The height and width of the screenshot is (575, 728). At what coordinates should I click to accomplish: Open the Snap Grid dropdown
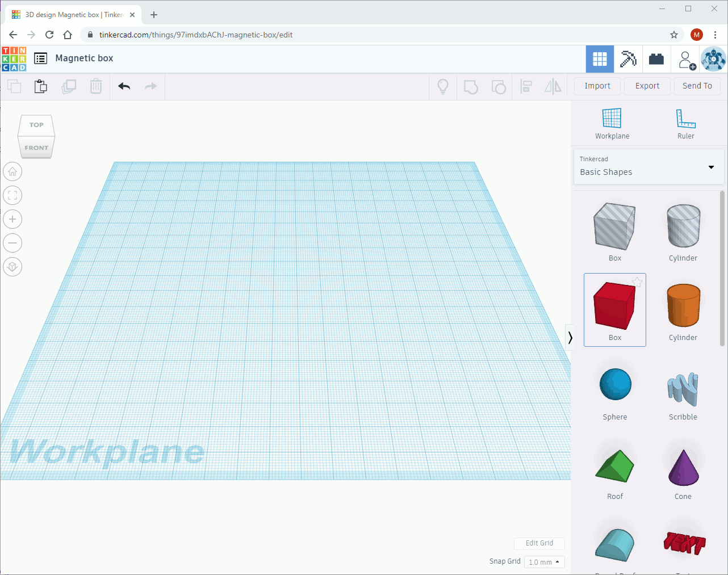tap(544, 562)
